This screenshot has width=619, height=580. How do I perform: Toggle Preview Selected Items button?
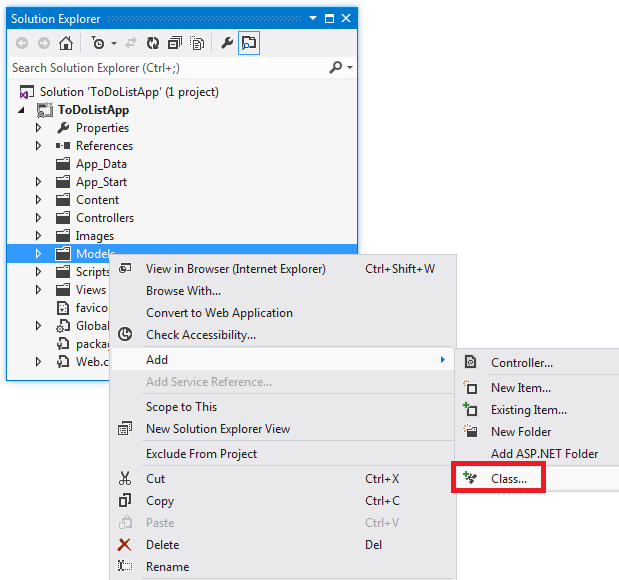click(249, 43)
